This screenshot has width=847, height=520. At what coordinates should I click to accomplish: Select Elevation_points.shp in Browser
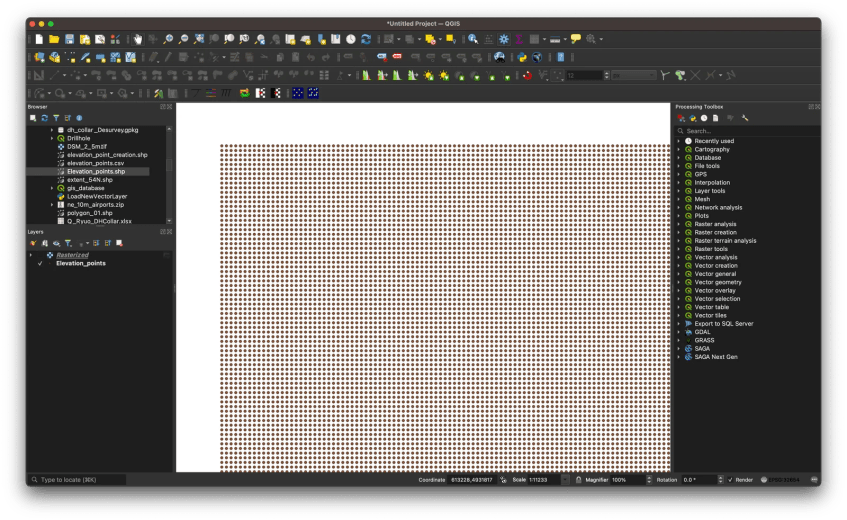96,172
